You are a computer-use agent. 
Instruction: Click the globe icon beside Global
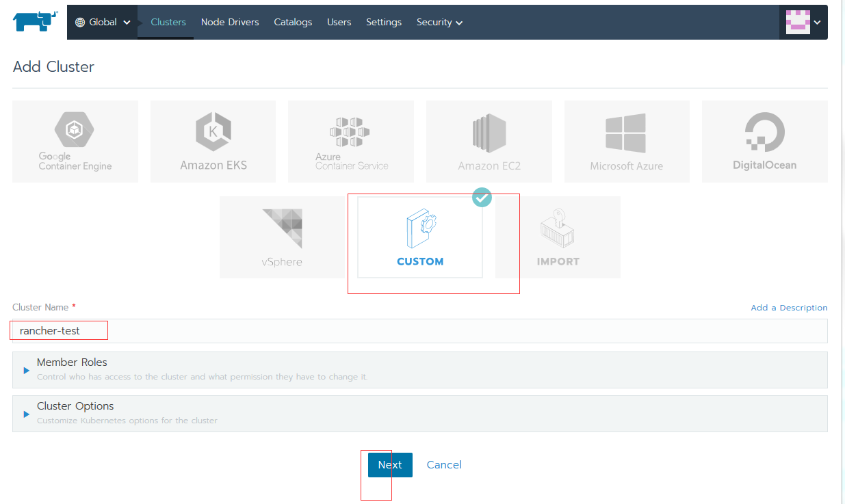pyautogui.click(x=80, y=22)
